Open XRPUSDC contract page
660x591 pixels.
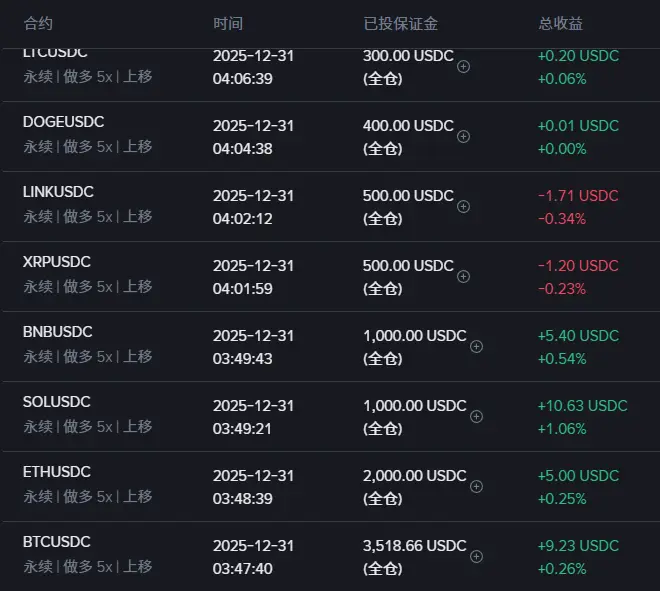pos(57,262)
